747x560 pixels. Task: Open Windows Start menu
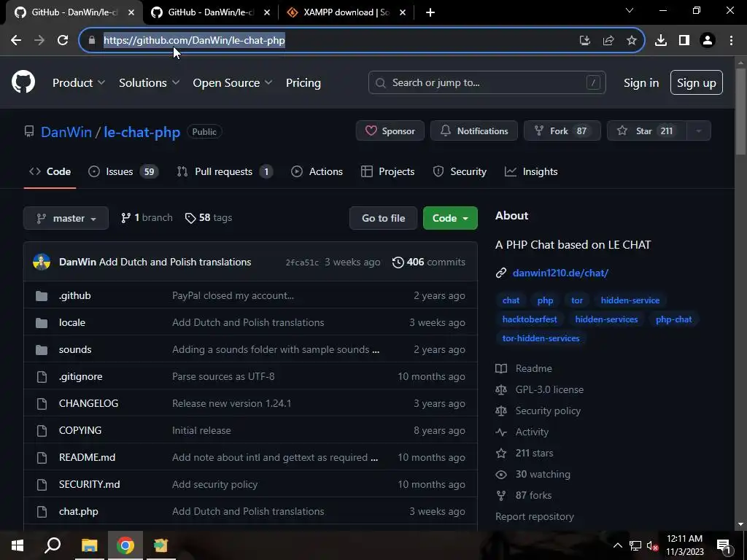pos(18,545)
